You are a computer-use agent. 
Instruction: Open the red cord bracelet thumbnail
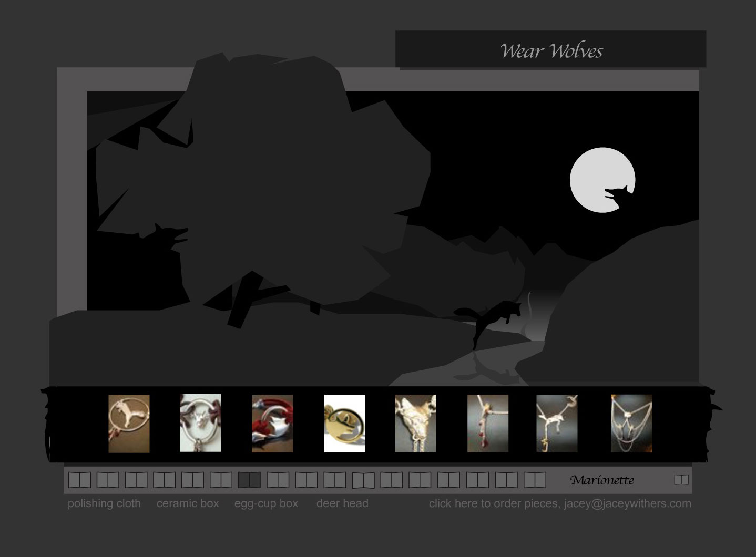[272, 424]
